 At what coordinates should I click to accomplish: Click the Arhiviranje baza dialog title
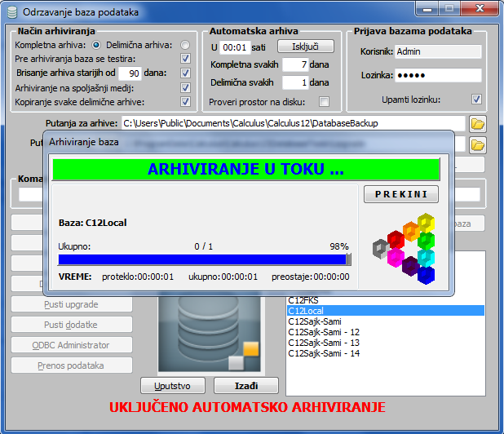click(x=84, y=142)
